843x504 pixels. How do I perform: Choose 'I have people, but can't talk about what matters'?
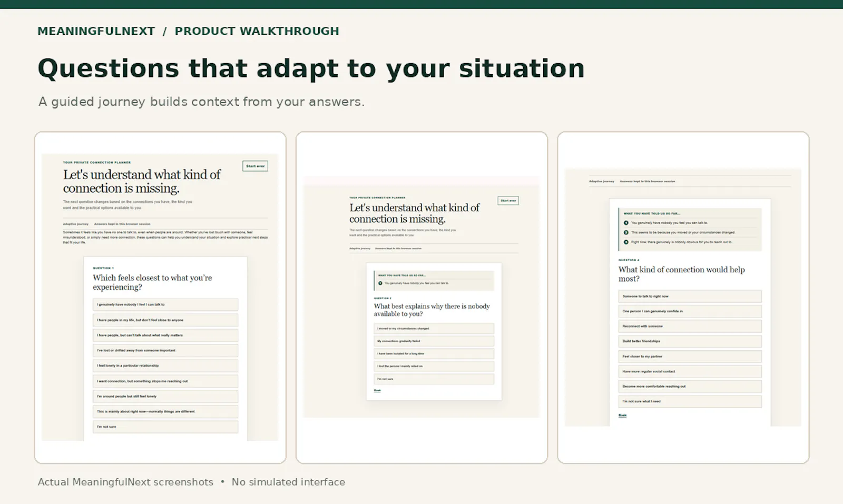(x=165, y=335)
